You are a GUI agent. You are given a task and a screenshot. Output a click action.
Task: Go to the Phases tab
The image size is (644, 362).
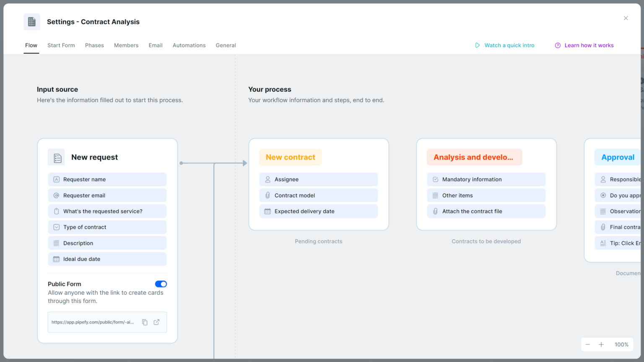click(x=94, y=45)
